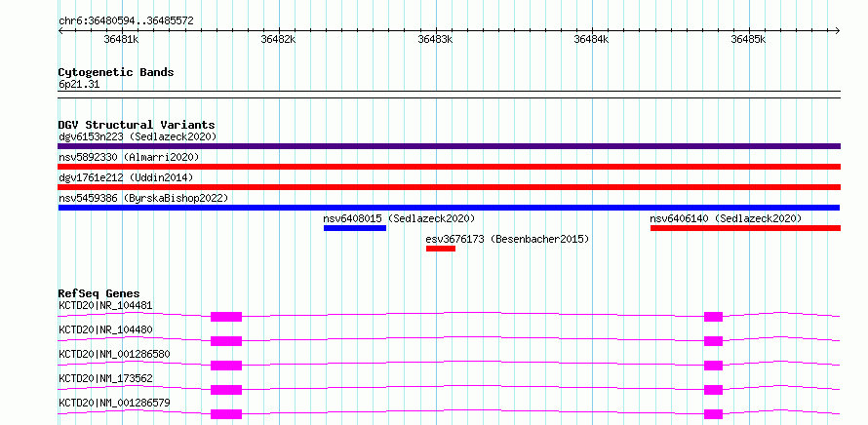Open KCTD20|NR_104480 transcript label
Image resolution: width=868 pixels, height=425 pixels.
point(105,329)
